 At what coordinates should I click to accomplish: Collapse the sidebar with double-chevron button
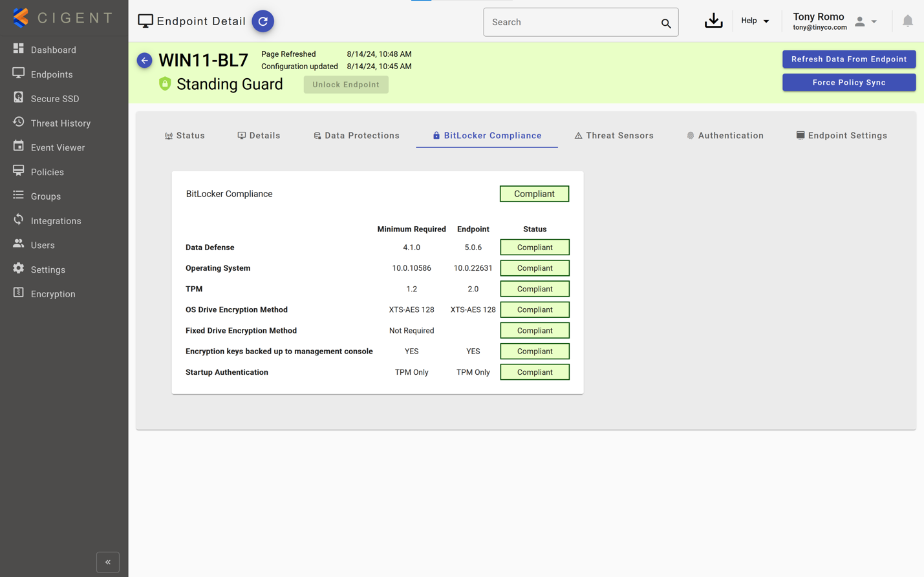pos(108,562)
